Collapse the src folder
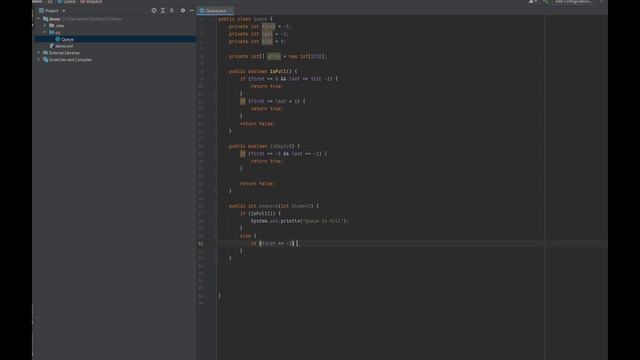This screenshot has height=360, width=640. (45, 32)
